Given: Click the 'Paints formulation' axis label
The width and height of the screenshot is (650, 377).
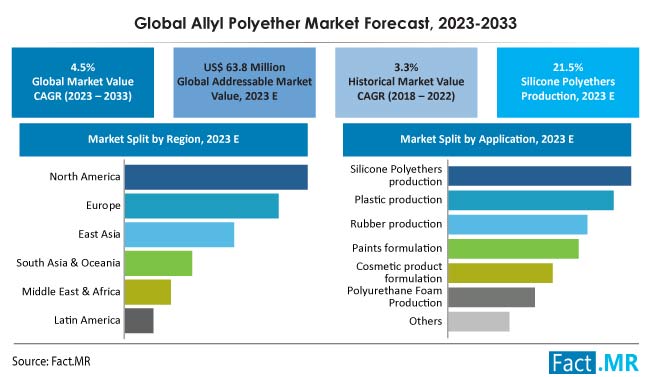Looking at the screenshot, I should tap(397, 248).
